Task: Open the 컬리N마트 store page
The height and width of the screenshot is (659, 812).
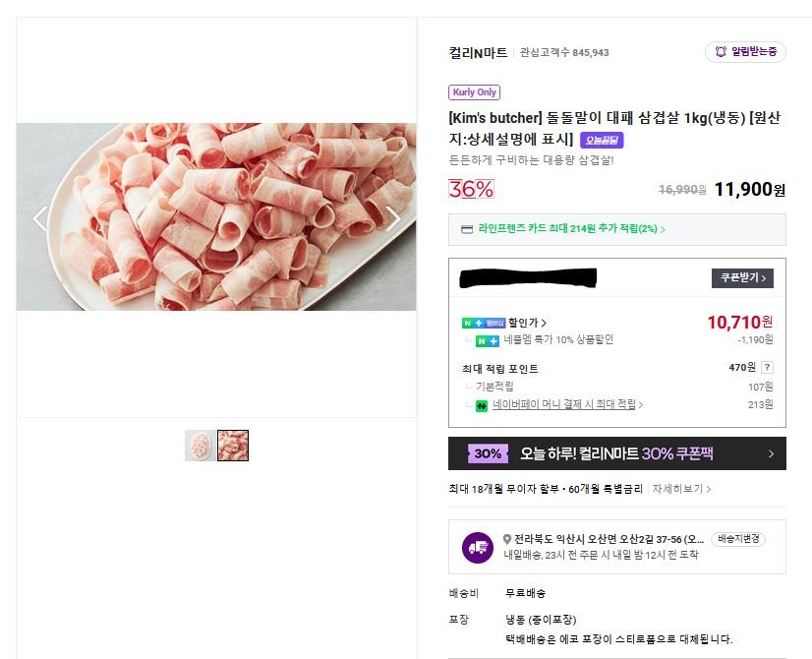Action: [x=481, y=52]
